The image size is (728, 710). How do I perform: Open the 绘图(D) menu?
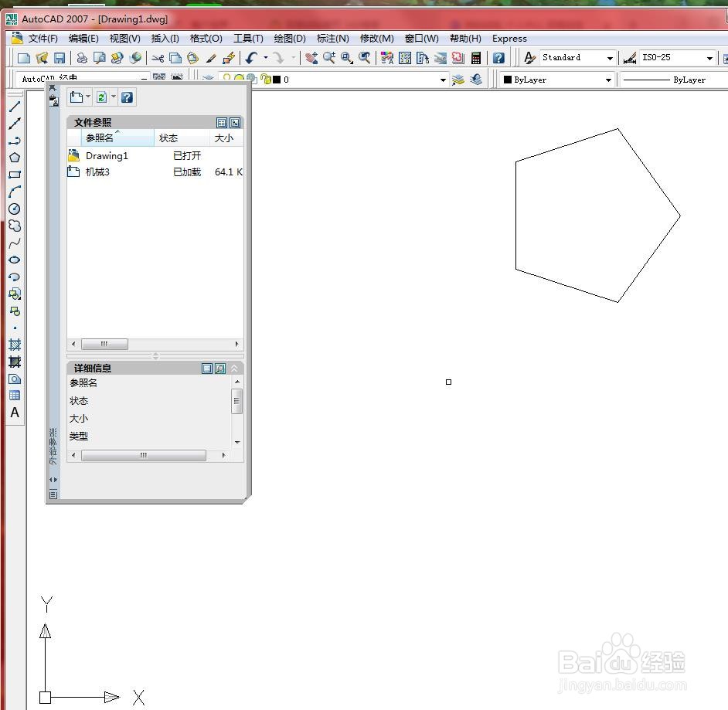[x=290, y=39]
